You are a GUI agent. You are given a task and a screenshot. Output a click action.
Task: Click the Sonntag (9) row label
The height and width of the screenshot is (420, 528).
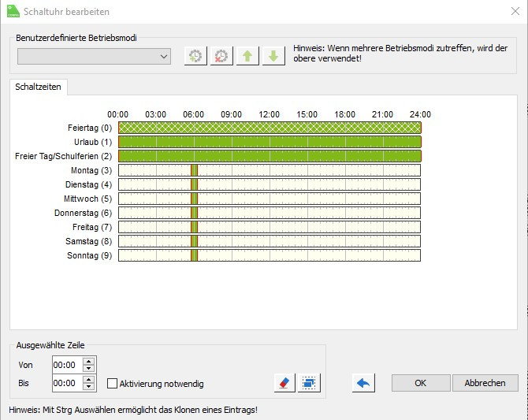[x=90, y=255]
